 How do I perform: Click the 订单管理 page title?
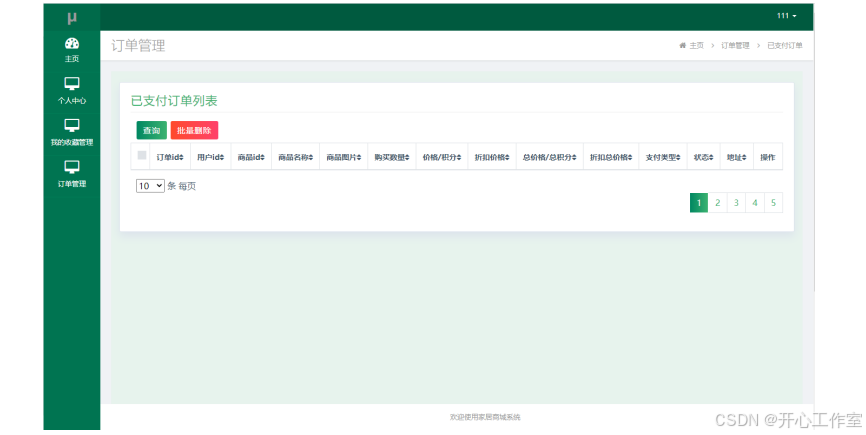pos(138,45)
